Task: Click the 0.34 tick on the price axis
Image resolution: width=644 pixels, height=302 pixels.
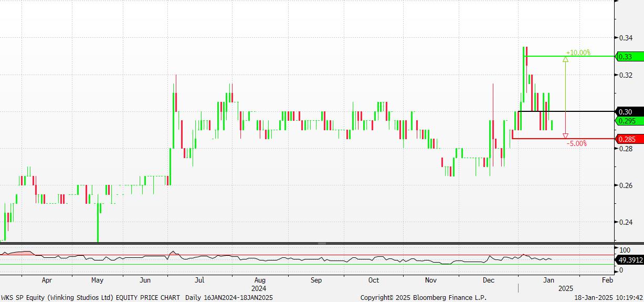Action: tap(625, 38)
